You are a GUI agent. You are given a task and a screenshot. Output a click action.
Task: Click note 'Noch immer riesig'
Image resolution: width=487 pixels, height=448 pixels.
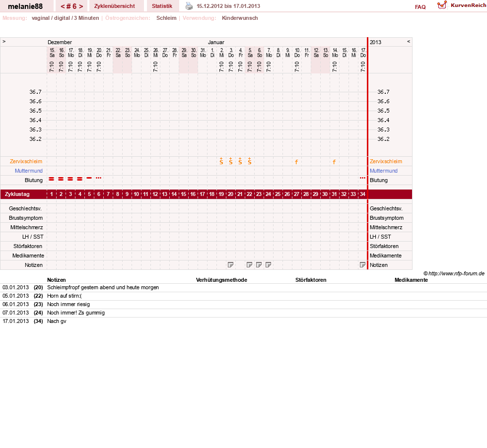coord(69,304)
